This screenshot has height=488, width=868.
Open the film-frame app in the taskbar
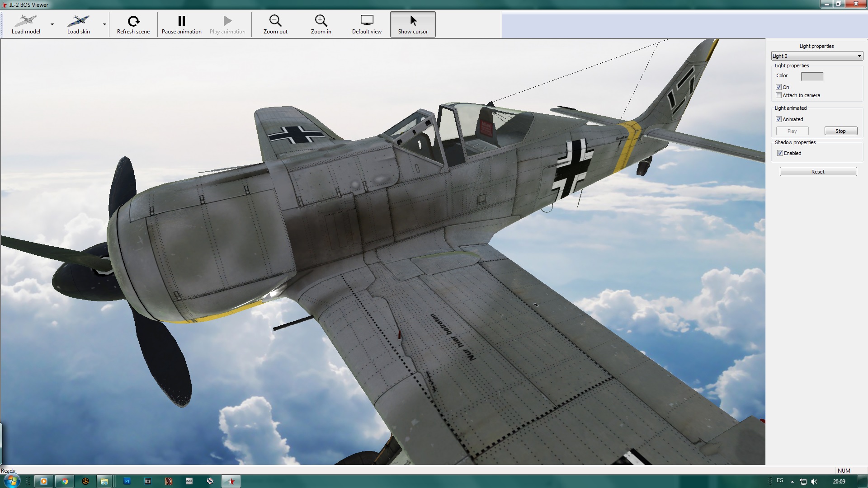click(148, 481)
